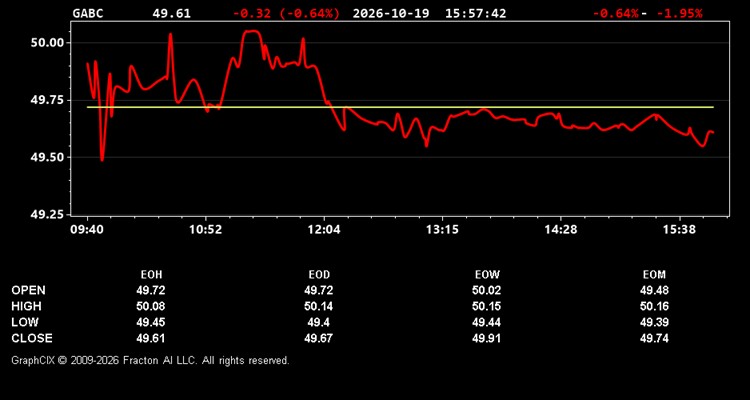Select EOW high value 50.15

486,306
